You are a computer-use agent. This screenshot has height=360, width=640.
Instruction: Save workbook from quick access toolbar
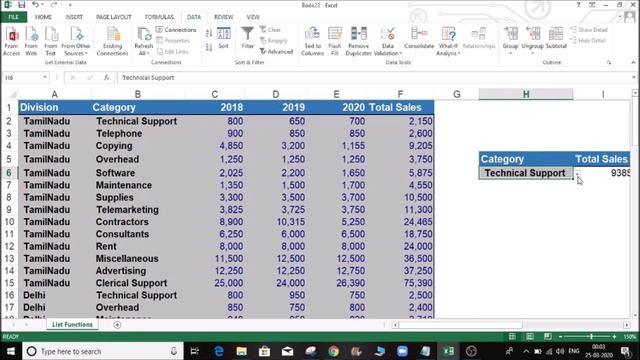point(22,5)
